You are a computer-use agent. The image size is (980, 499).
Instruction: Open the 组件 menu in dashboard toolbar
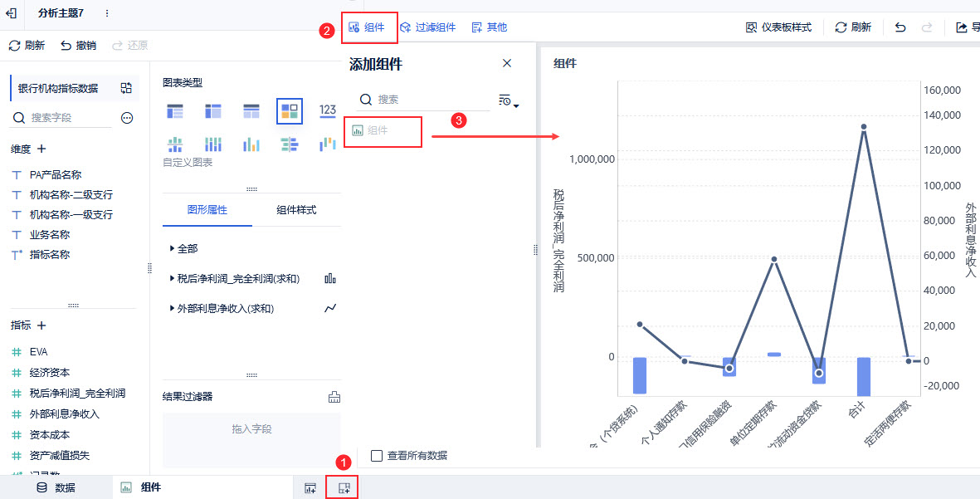[x=366, y=27]
